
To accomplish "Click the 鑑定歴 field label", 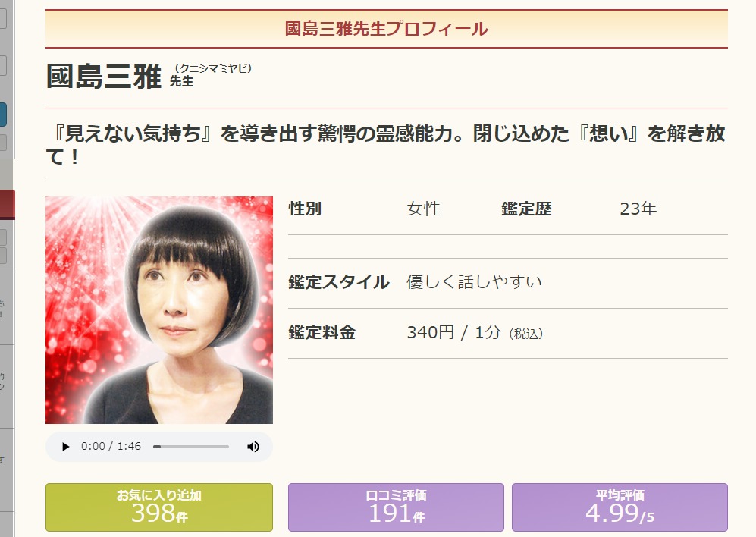I will [526, 209].
